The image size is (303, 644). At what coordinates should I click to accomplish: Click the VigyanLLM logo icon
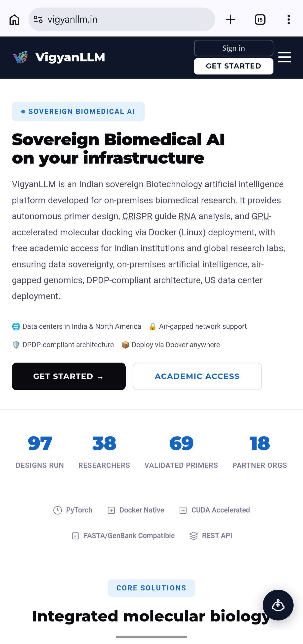pos(20,57)
